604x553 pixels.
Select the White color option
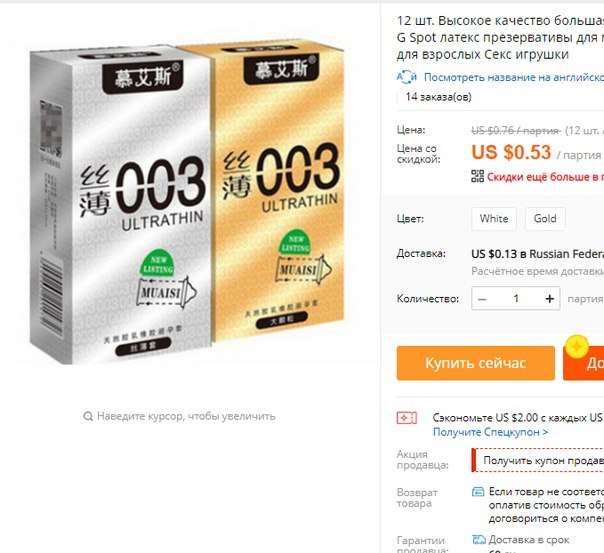tap(494, 219)
